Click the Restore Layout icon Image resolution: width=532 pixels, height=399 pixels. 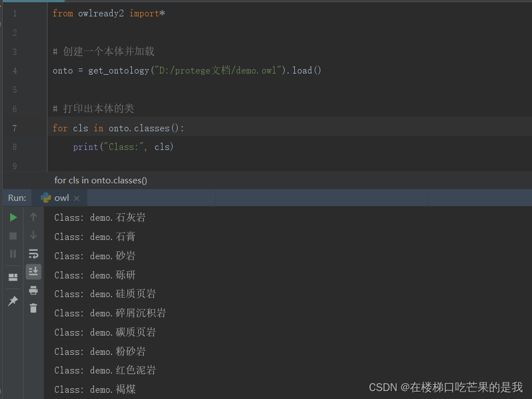pos(12,277)
